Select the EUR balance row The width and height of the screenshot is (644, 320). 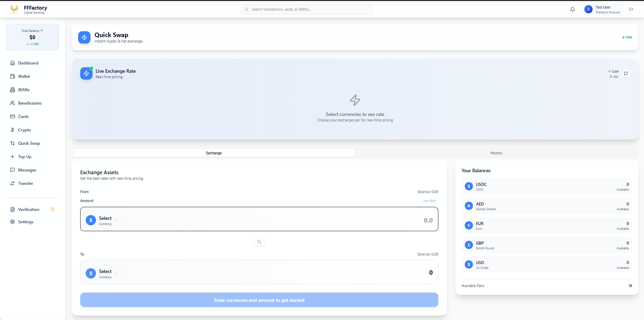(546, 225)
